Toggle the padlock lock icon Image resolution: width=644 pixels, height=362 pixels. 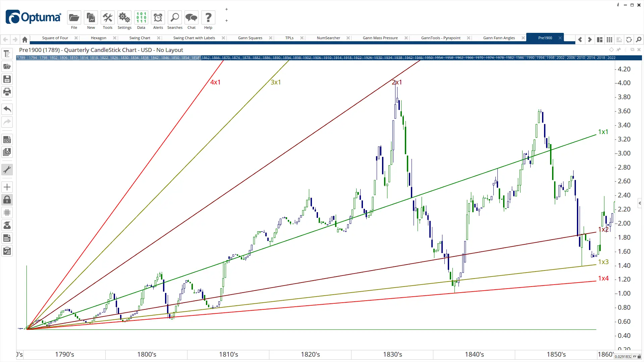tap(7, 200)
